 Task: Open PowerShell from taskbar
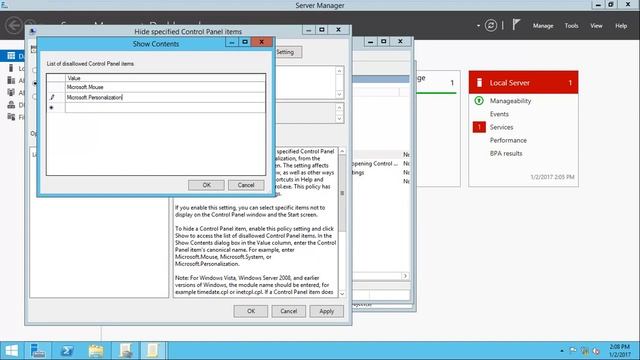pos(67,351)
